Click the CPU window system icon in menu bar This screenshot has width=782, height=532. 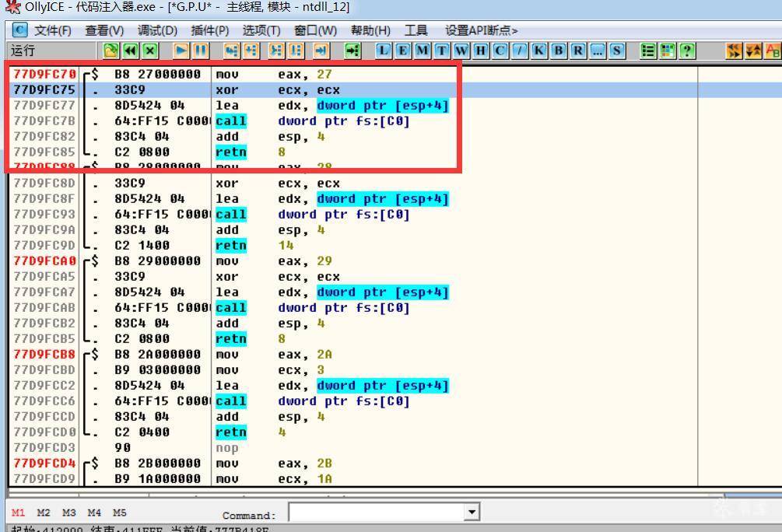[x=19, y=30]
